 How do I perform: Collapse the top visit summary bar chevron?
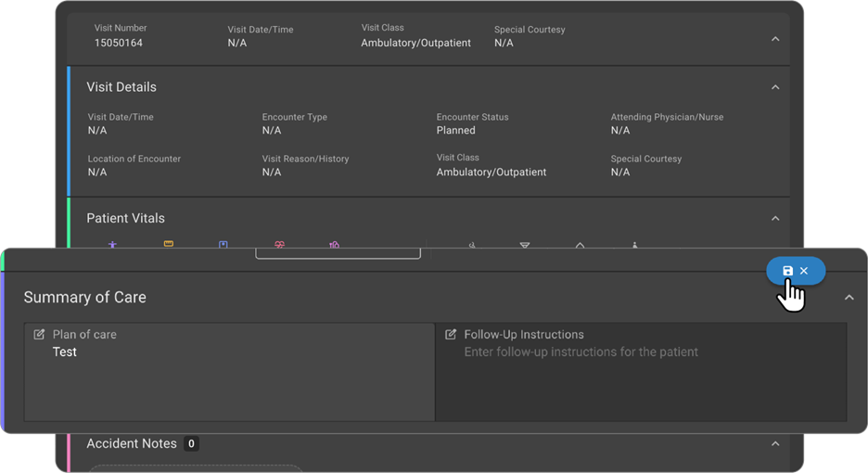click(775, 39)
